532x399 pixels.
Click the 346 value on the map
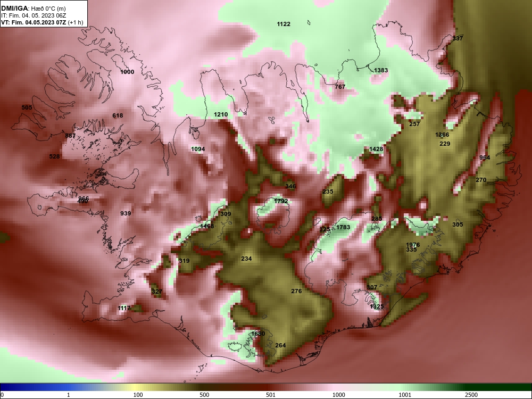click(x=291, y=186)
